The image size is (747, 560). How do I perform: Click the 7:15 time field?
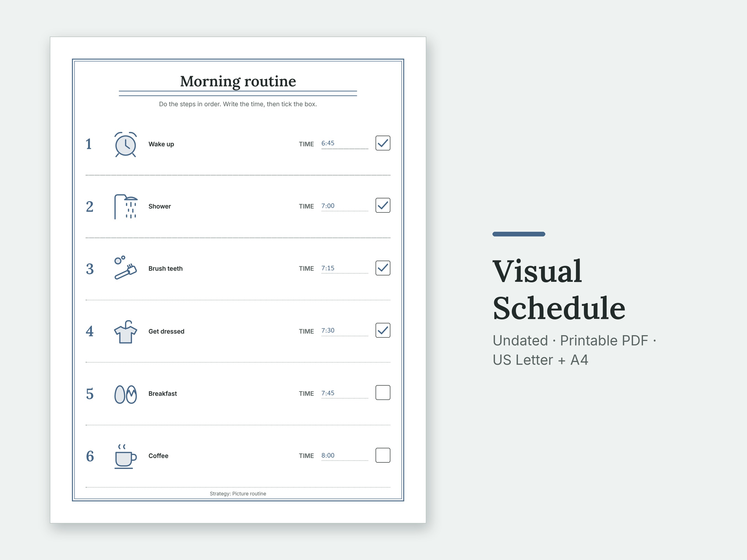(x=344, y=269)
